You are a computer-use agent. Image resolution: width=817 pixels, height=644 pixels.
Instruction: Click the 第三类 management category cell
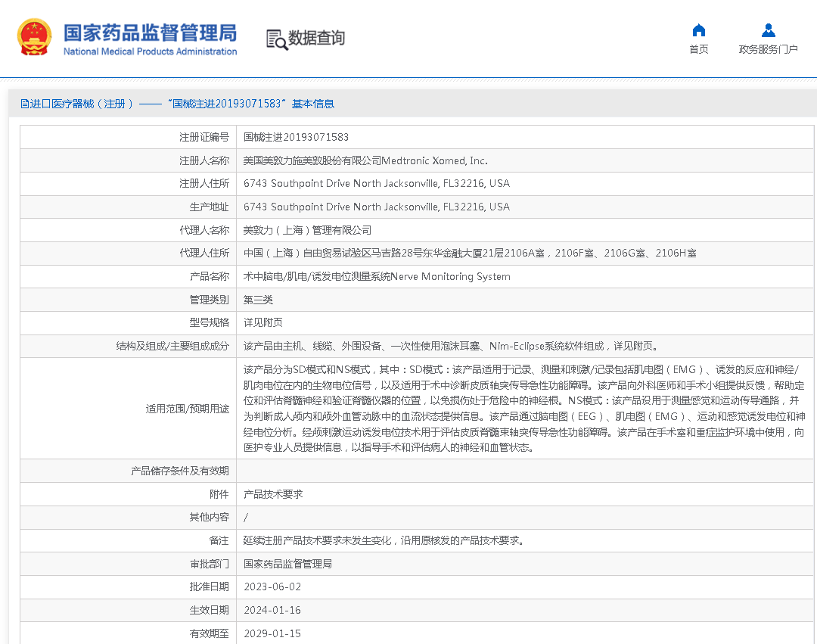tap(260, 300)
